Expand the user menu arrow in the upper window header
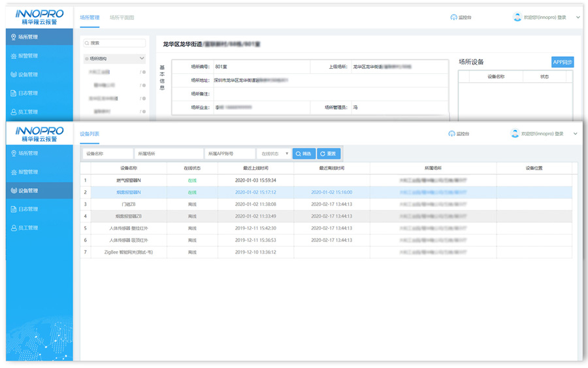 578,18
